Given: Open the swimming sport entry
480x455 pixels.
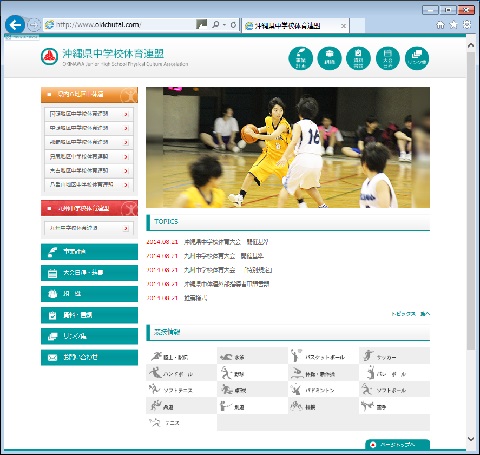Looking at the screenshot, I should (252, 356).
